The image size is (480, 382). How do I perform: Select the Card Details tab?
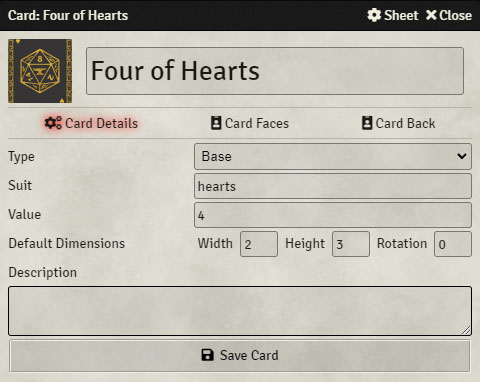(91, 123)
